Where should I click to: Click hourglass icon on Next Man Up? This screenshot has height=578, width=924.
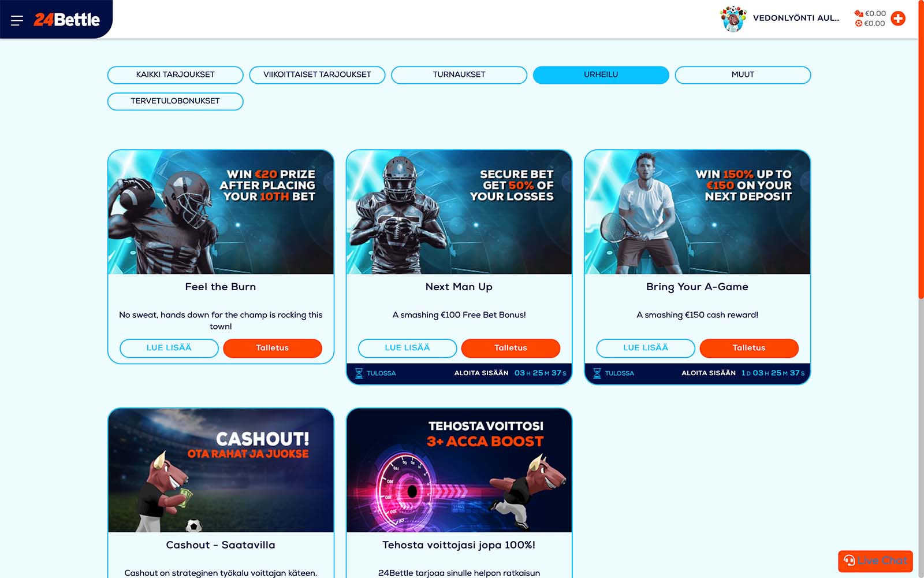[x=359, y=373]
